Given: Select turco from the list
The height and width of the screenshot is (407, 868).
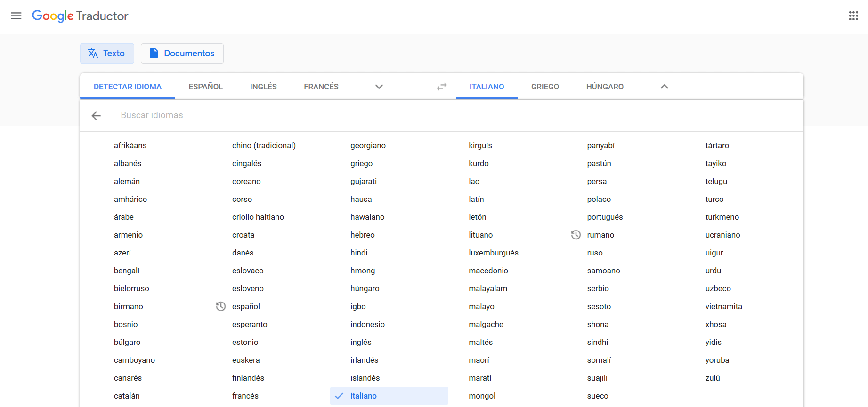Looking at the screenshot, I should coord(714,199).
